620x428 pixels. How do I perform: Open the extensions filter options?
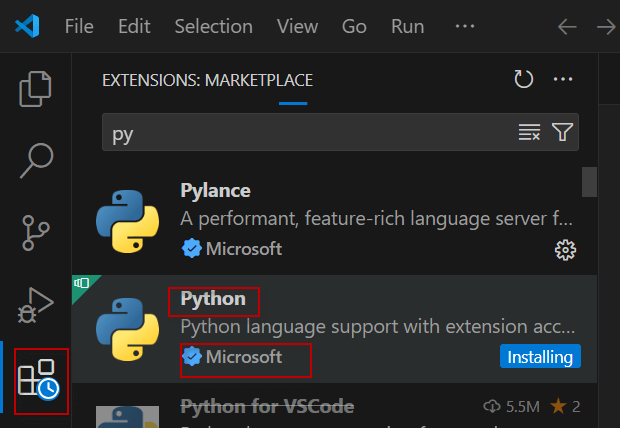563,132
